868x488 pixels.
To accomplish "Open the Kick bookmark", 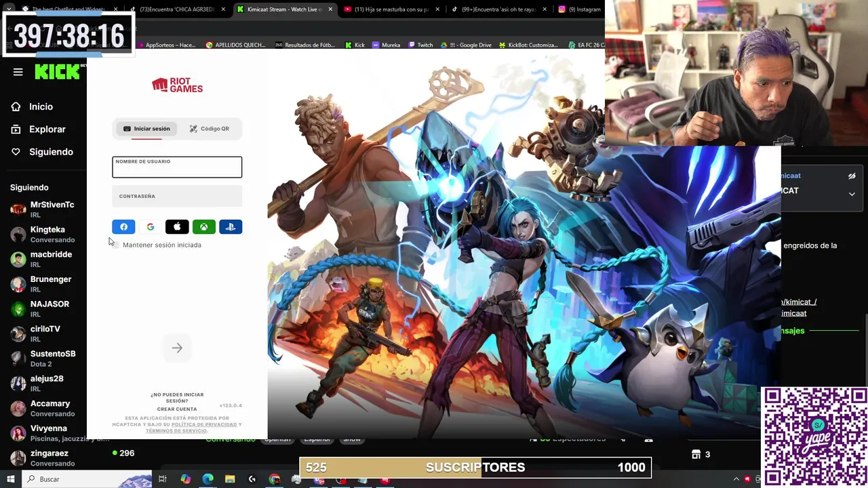I will (x=355, y=45).
